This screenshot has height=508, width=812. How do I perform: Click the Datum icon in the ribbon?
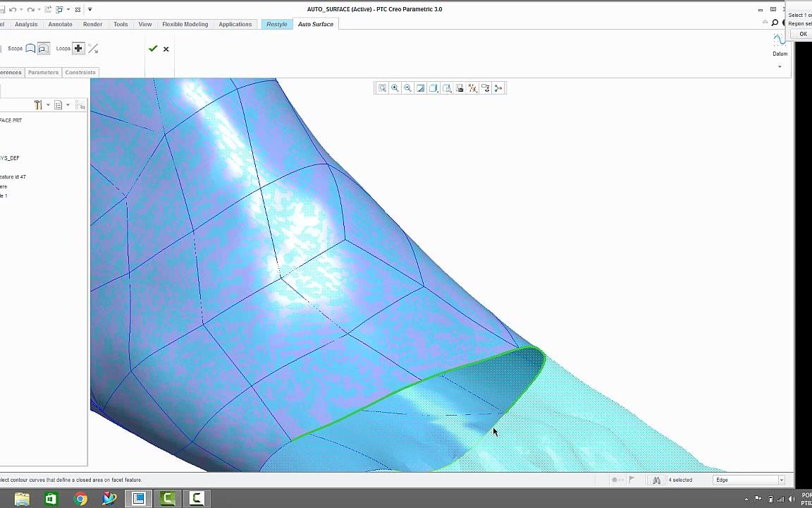(x=780, y=44)
